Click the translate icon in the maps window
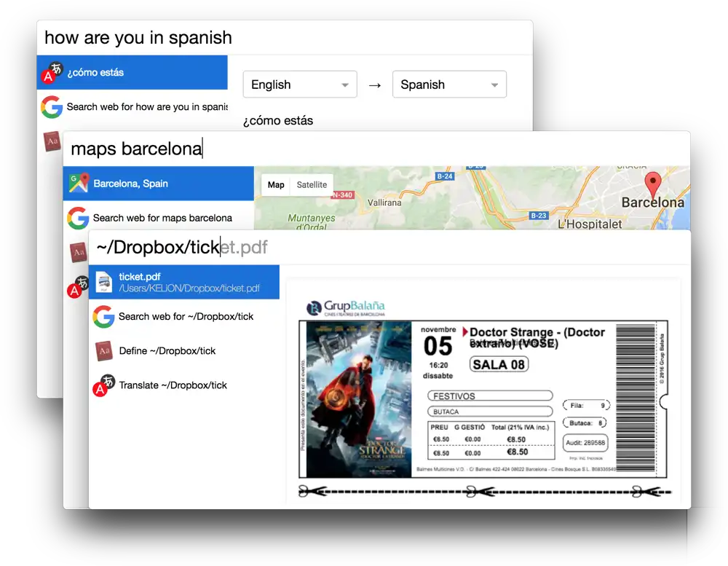 (78, 287)
